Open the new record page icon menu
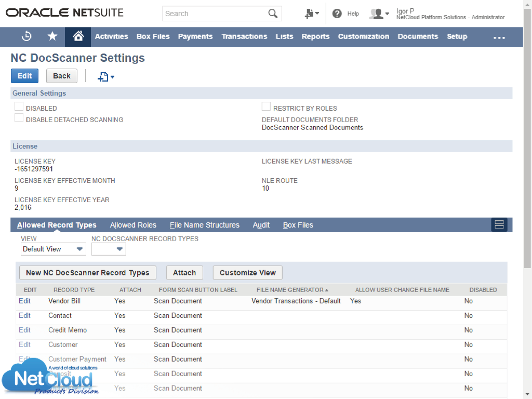 (x=106, y=77)
